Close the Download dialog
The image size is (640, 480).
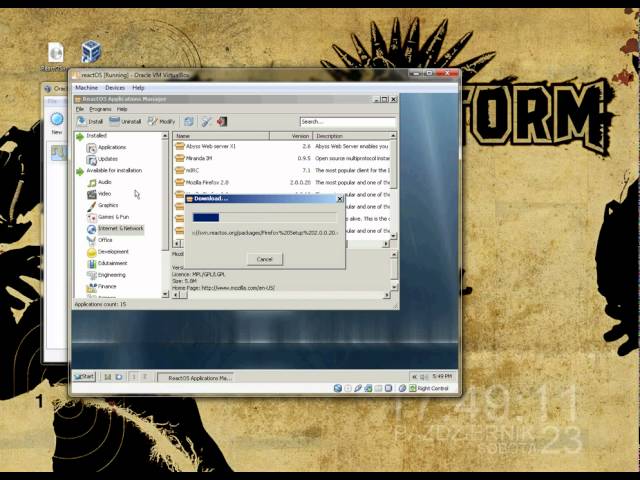pos(340,199)
